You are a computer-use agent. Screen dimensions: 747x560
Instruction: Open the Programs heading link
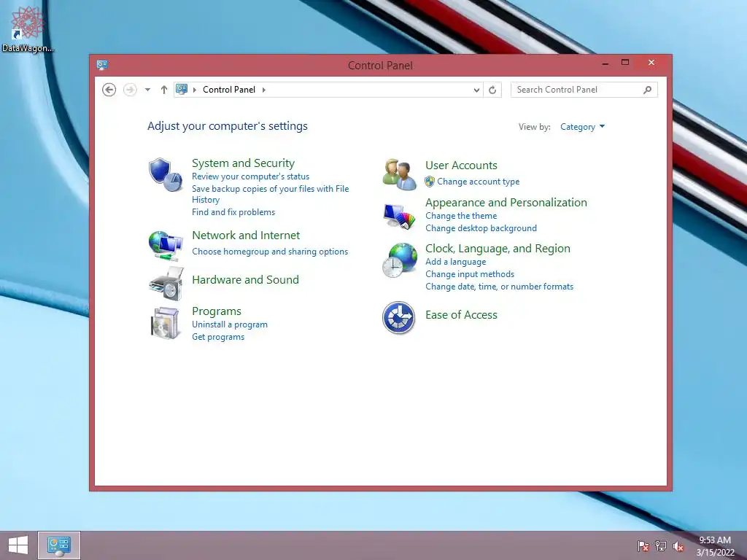[x=216, y=311]
